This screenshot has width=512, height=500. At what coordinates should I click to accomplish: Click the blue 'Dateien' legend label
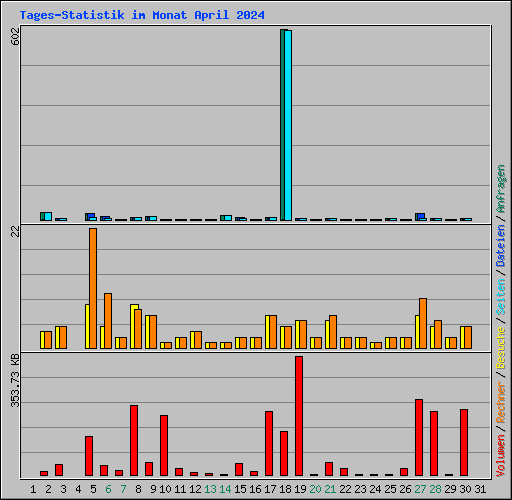(501, 246)
